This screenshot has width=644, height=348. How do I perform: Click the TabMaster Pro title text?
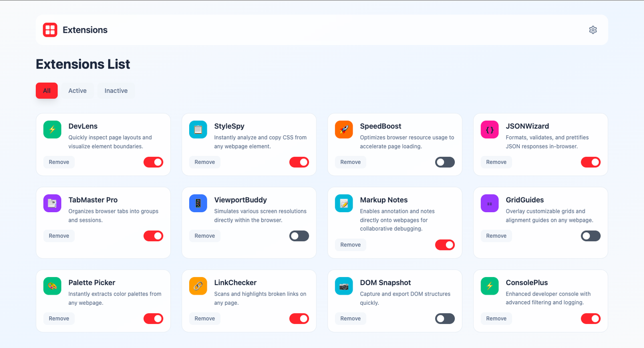click(93, 200)
